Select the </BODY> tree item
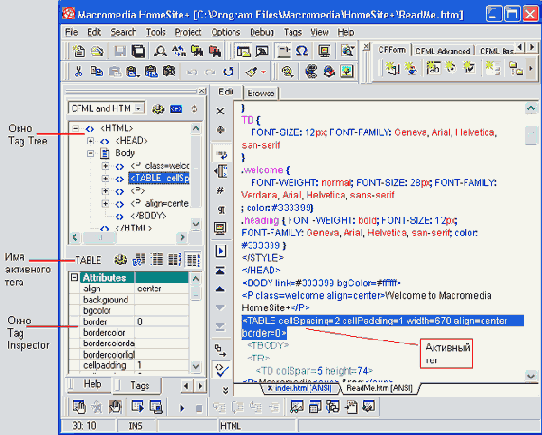542x435 pixels. tap(148, 216)
